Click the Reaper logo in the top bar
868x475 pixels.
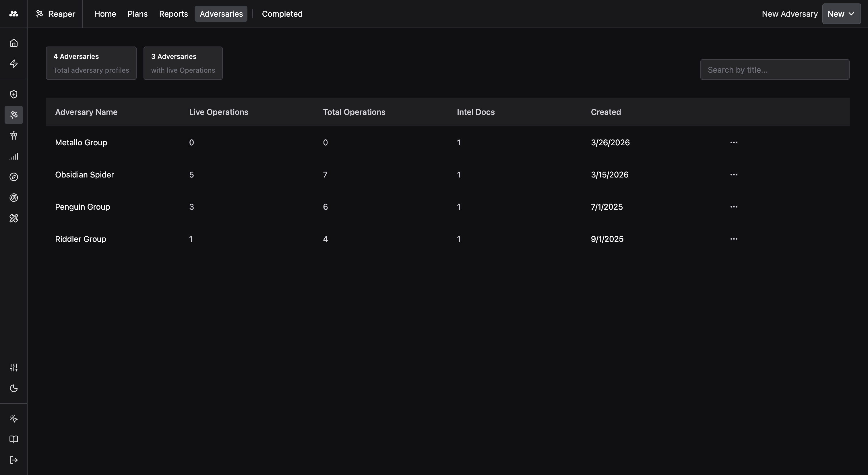pyautogui.click(x=55, y=14)
